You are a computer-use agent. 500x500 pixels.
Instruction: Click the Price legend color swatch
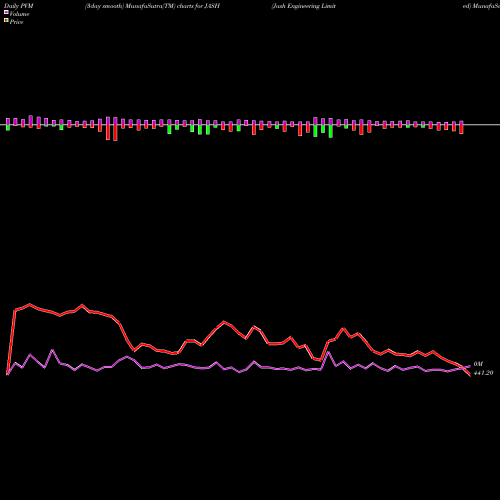coord(6,21)
